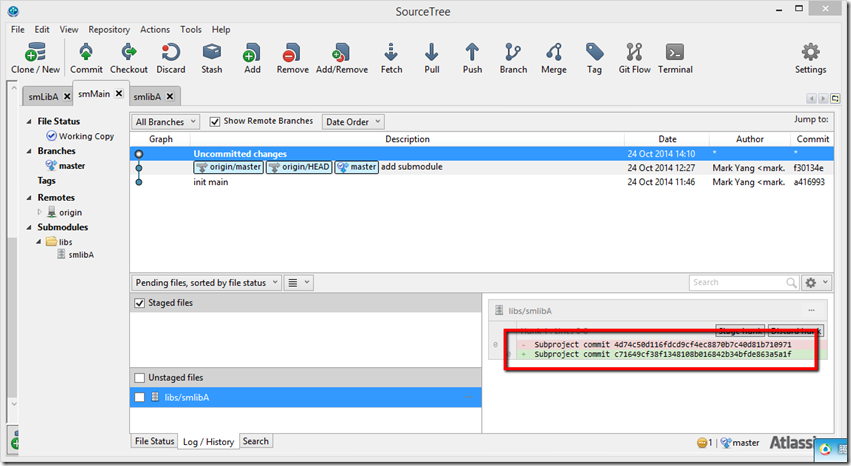Click the Add toolbar icon

coord(252,58)
